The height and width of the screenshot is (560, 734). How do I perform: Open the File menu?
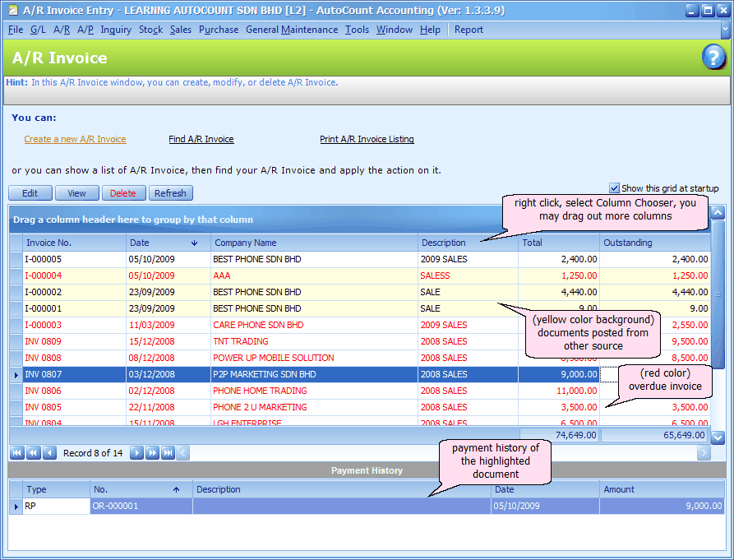(16, 30)
